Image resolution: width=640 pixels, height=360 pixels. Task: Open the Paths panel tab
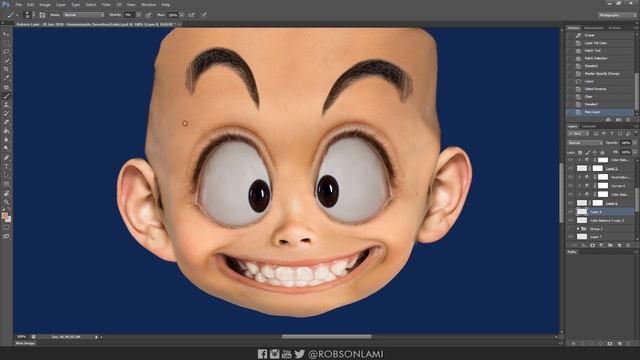click(x=572, y=252)
